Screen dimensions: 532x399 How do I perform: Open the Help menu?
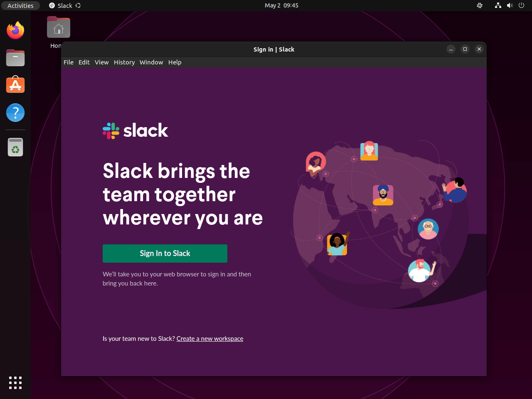[175, 62]
